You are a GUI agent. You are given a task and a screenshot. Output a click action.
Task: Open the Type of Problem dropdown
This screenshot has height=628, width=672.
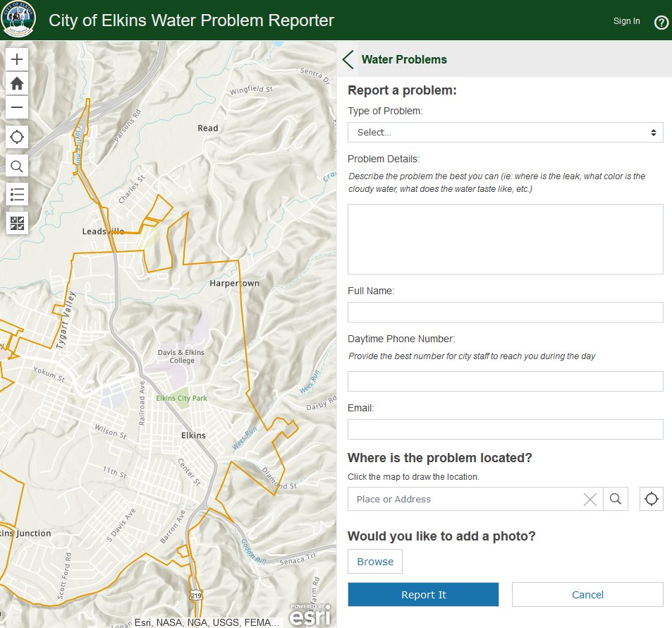pyautogui.click(x=505, y=132)
